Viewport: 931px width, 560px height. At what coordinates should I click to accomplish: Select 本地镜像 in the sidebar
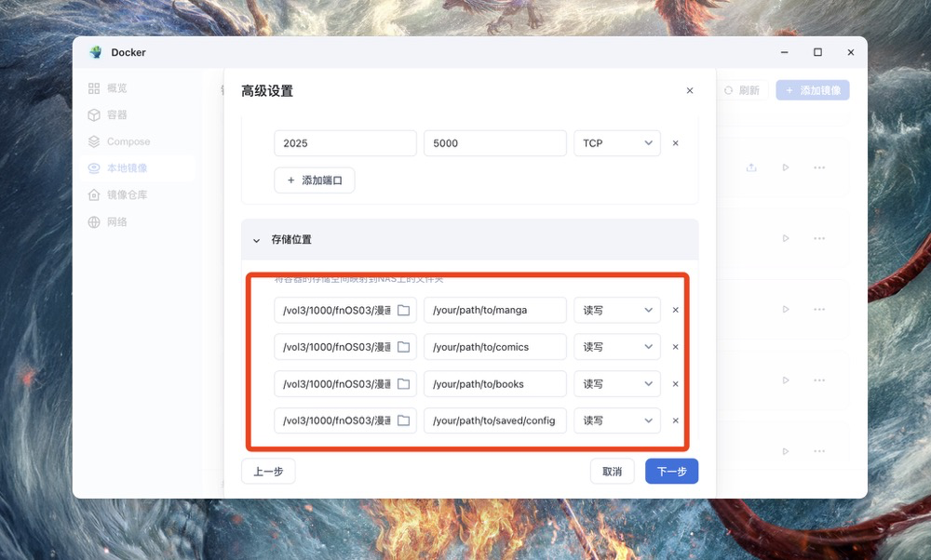[x=137, y=168]
